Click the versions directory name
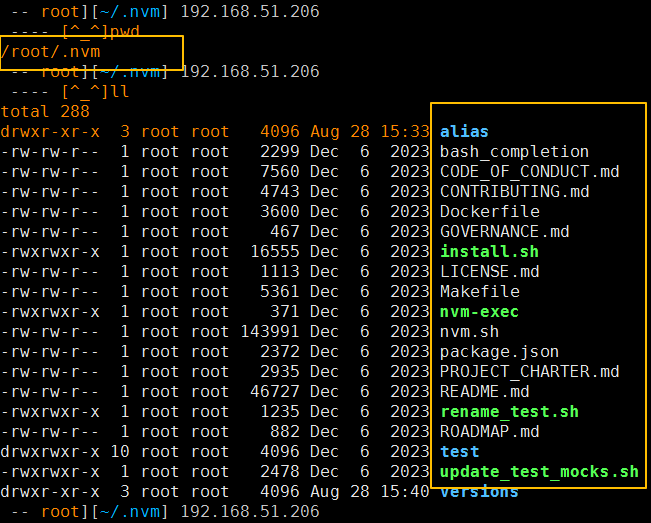The image size is (651, 523). [479, 491]
